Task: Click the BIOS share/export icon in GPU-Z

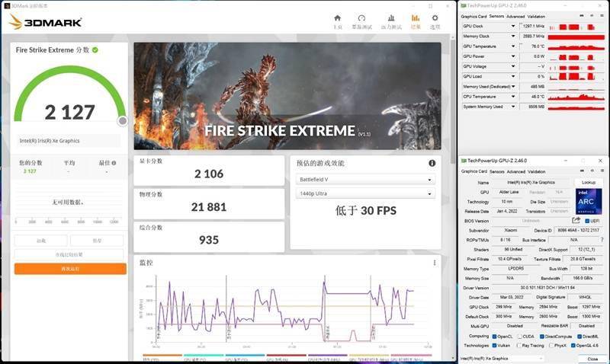Action: click(576, 220)
